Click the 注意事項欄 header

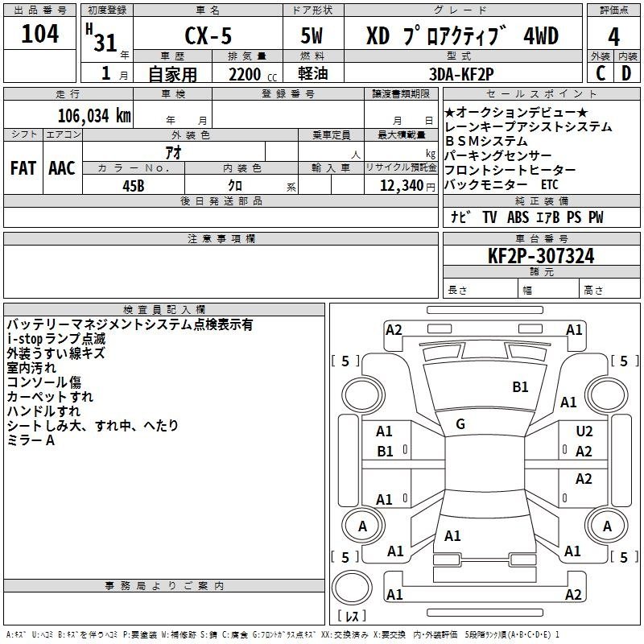click(x=221, y=238)
